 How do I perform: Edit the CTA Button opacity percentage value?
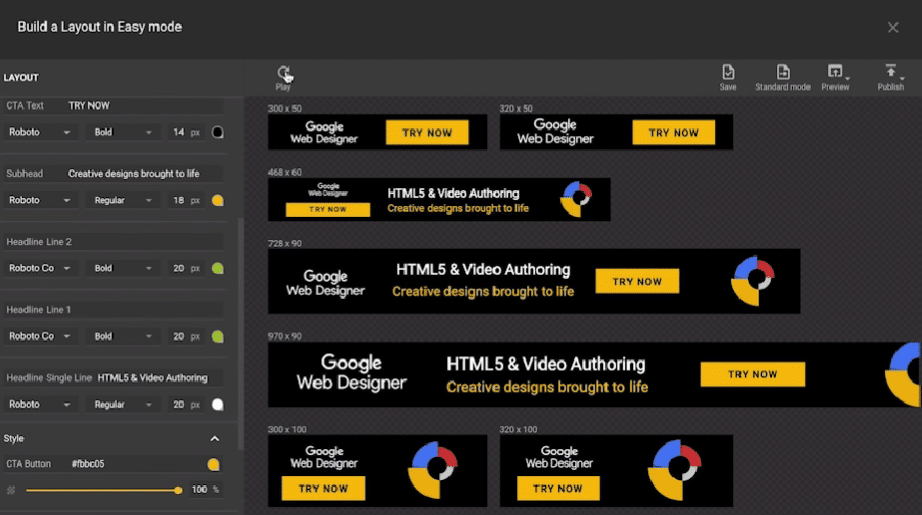point(199,490)
